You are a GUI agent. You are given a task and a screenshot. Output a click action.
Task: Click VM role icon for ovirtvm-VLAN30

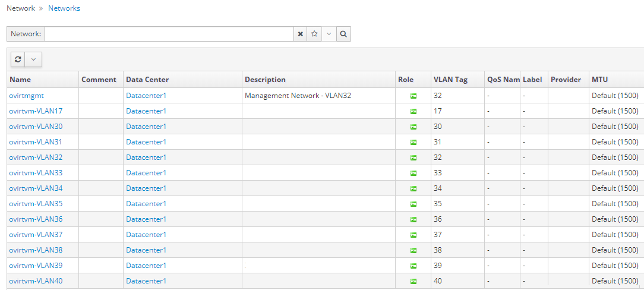[413, 127]
